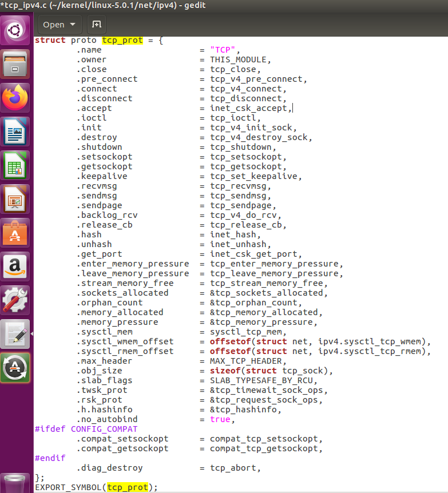Open Ubuntu Software Center from the dock

coord(15,233)
